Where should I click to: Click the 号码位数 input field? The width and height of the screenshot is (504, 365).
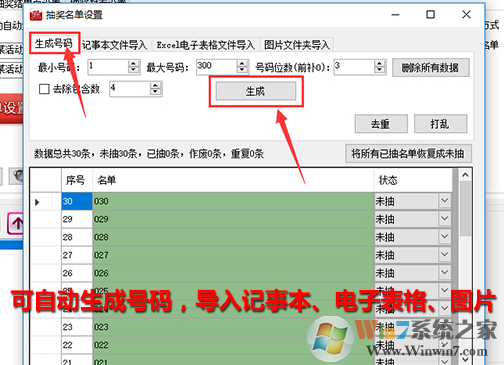pos(354,67)
